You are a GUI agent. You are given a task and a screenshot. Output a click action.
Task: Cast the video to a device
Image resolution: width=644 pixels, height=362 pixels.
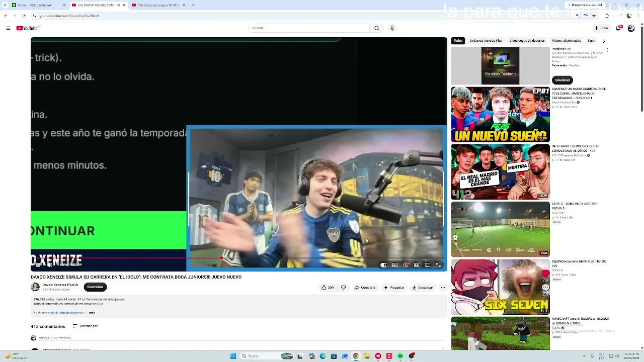(x=427, y=265)
